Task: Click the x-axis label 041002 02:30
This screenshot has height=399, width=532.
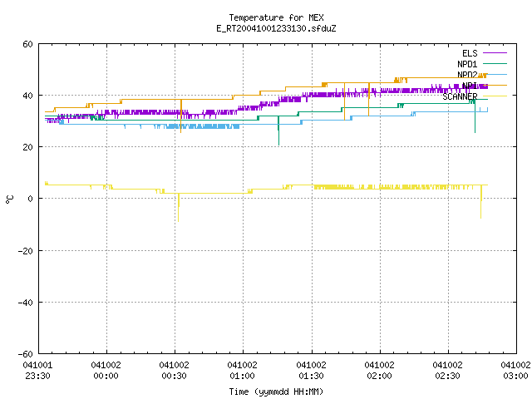Action: (447, 371)
